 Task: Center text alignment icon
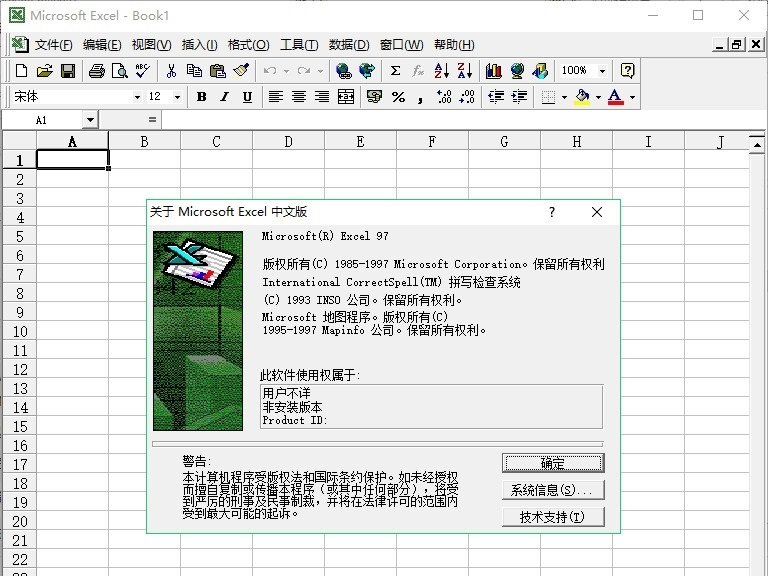click(x=299, y=97)
